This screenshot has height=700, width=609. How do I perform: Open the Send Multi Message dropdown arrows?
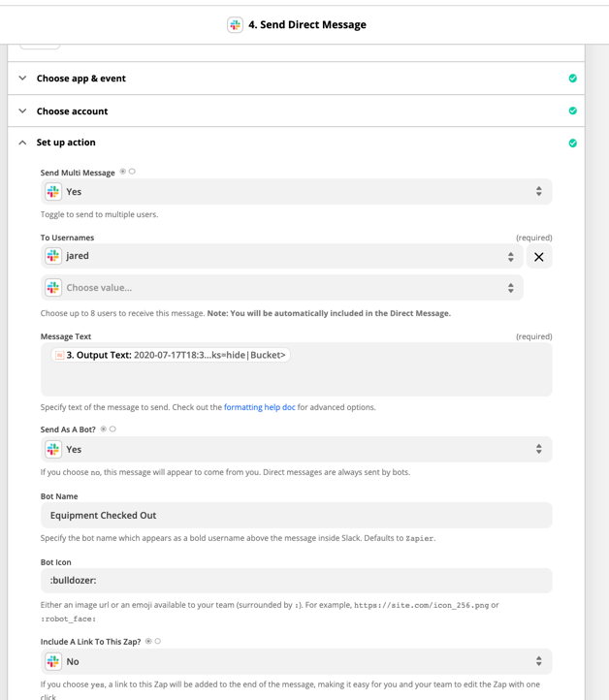point(539,192)
